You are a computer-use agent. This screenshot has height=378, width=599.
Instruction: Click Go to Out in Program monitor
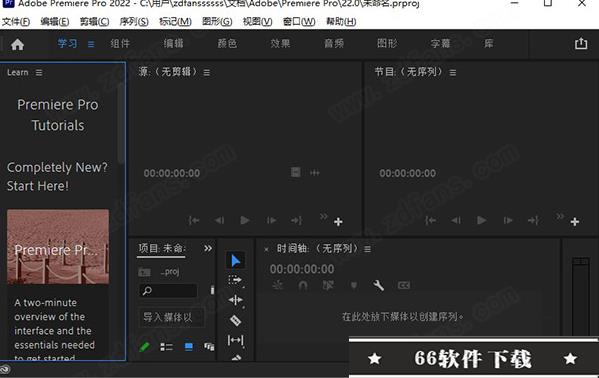533,221
